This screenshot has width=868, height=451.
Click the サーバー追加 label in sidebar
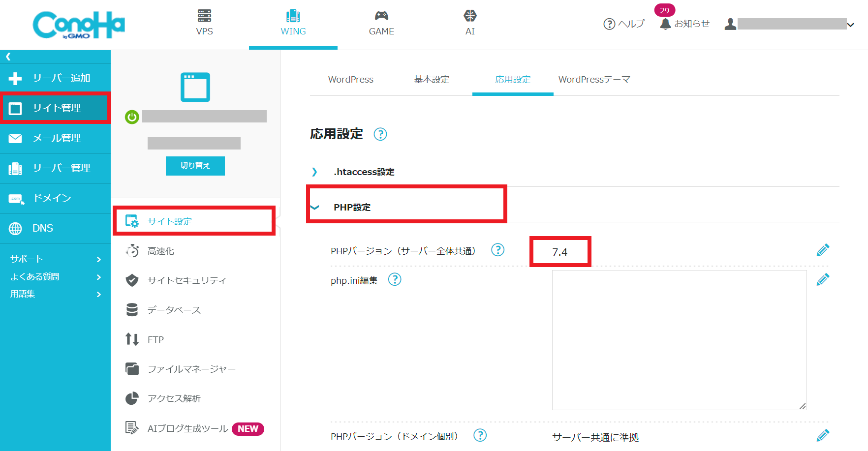point(62,78)
